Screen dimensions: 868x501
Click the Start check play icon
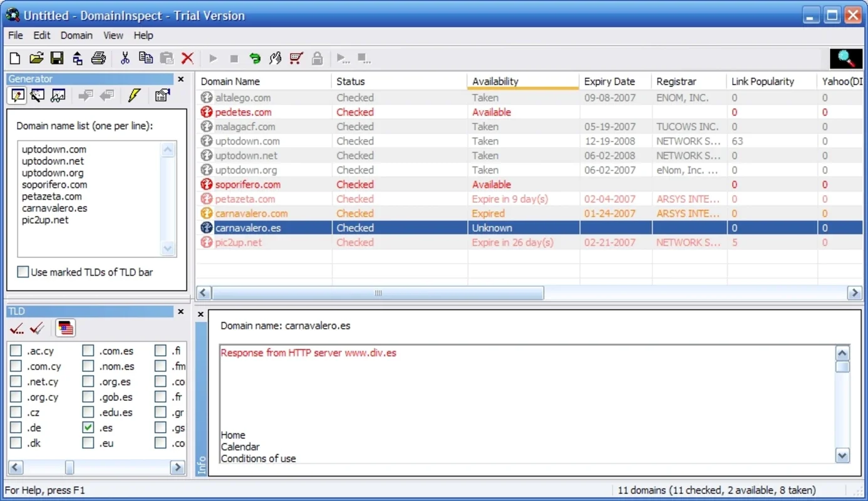tap(214, 59)
